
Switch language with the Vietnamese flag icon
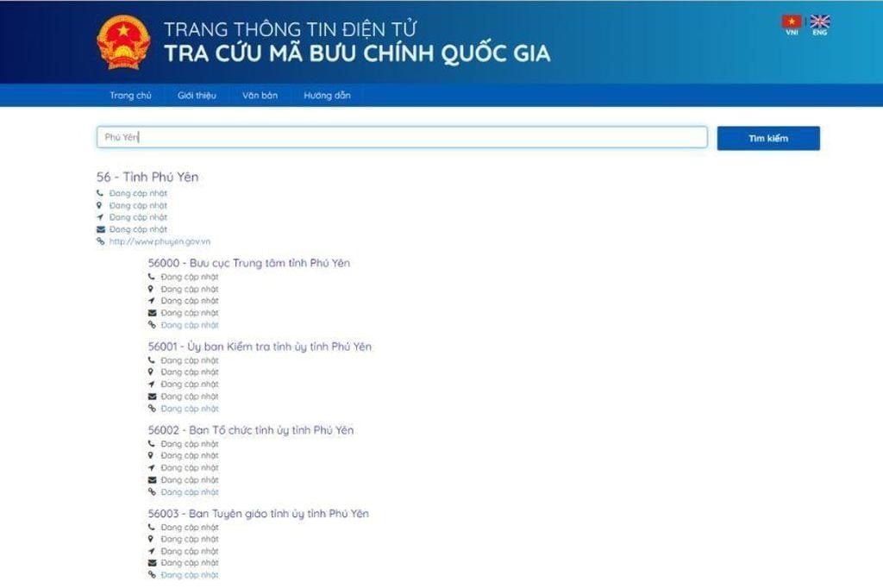[791, 22]
